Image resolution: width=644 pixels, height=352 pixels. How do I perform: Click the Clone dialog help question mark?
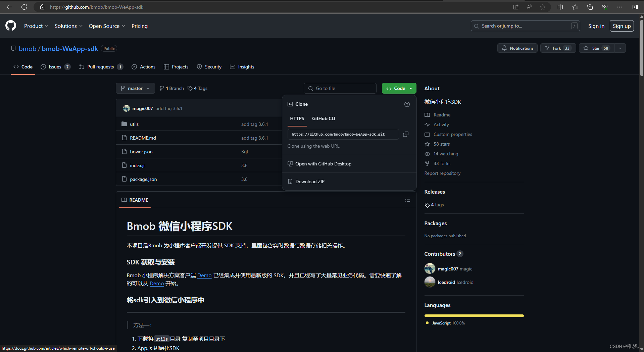[407, 104]
